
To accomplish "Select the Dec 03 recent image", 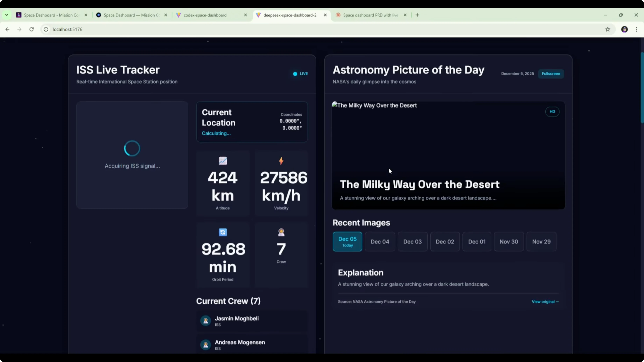I will [x=412, y=242].
